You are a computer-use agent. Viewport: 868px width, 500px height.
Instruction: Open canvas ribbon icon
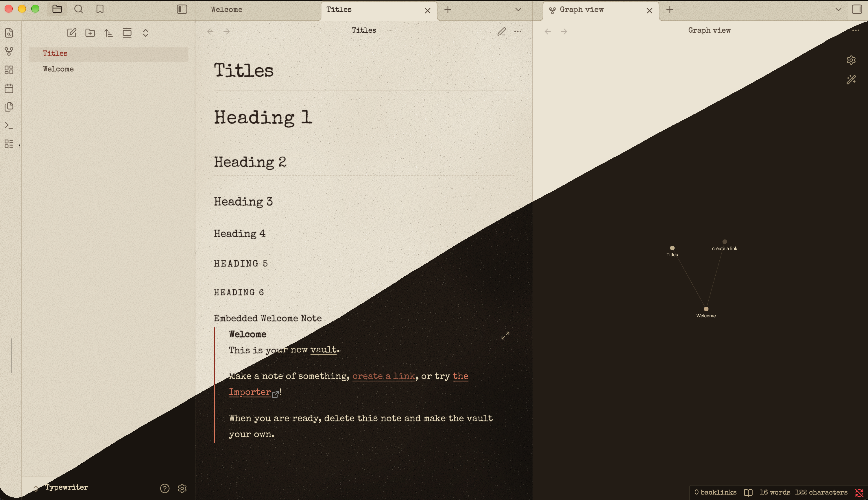9,70
